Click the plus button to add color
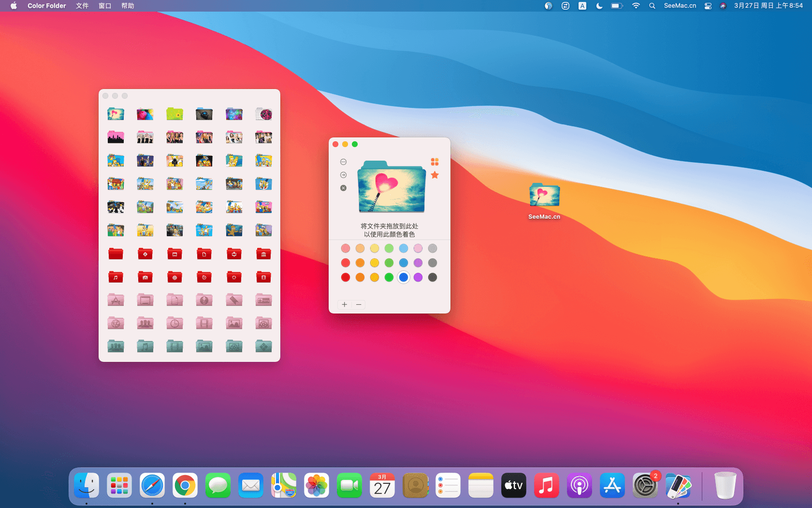The height and width of the screenshot is (508, 812). click(344, 304)
